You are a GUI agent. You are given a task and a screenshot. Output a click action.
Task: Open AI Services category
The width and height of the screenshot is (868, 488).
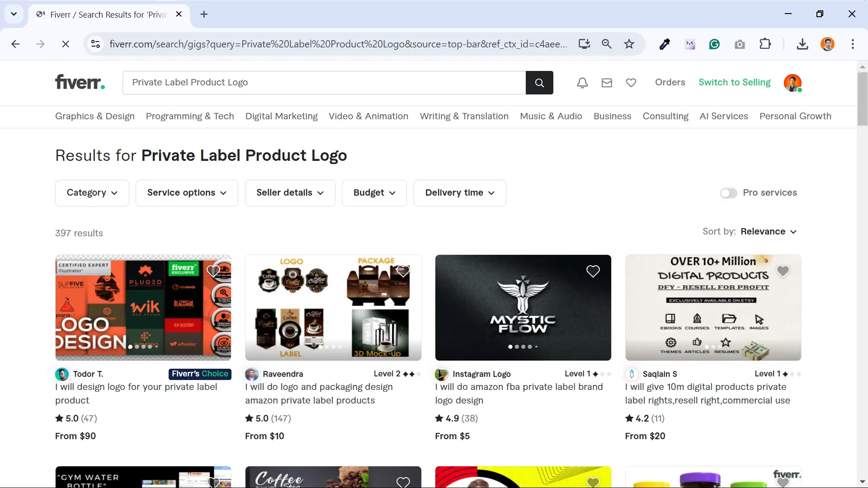pos(724,116)
